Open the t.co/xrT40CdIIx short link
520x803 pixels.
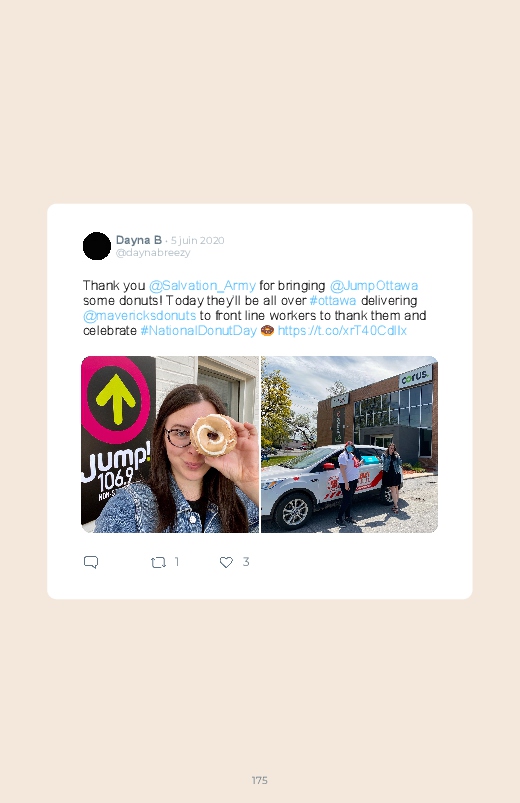coord(342,330)
